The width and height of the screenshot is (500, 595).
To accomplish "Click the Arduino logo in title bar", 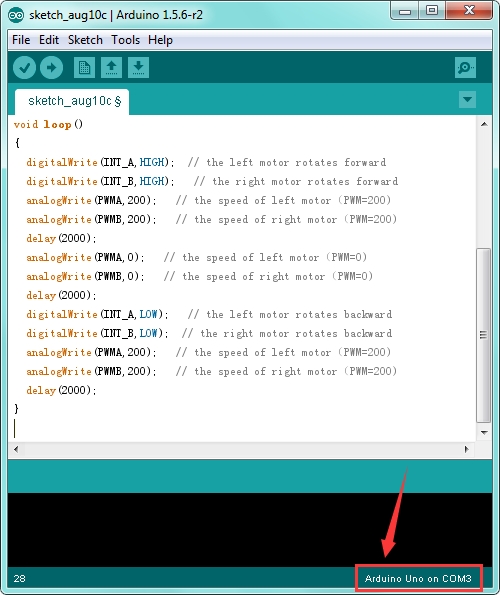I will pos(16,15).
